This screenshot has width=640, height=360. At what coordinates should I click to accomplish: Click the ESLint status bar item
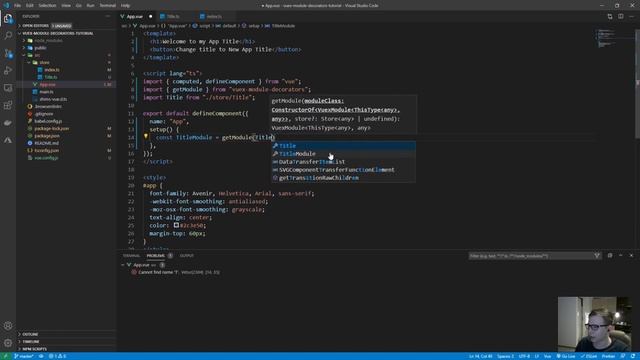point(589,356)
